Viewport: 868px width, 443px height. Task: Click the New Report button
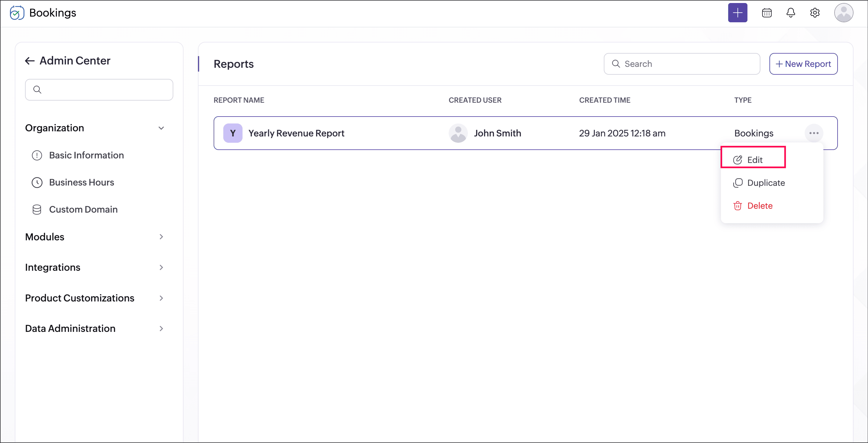tap(803, 64)
